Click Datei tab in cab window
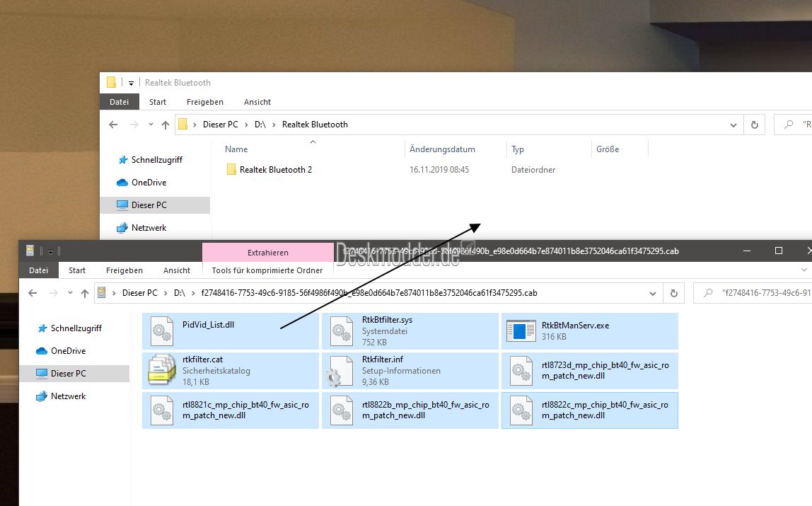The image size is (812, 506). (38, 270)
